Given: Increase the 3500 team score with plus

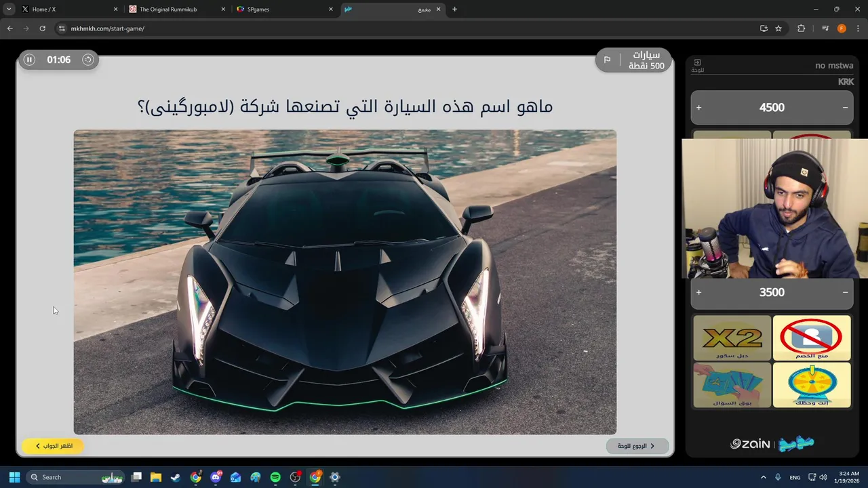Looking at the screenshot, I should click(699, 292).
